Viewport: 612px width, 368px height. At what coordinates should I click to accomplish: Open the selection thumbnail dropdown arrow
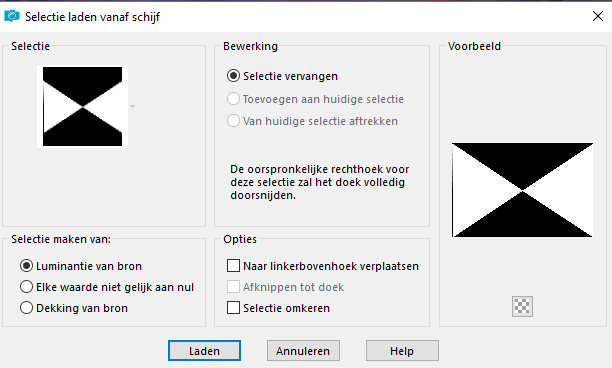[x=133, y=106]
